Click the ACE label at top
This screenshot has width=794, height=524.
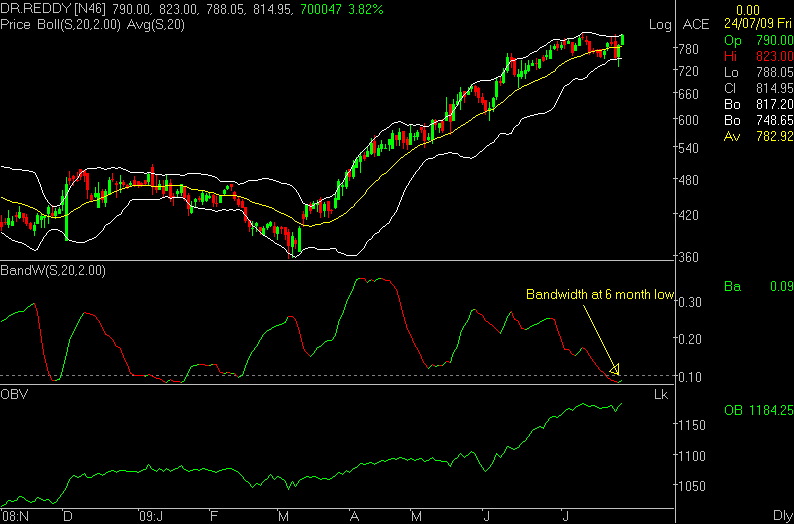[x=696, y=24]
